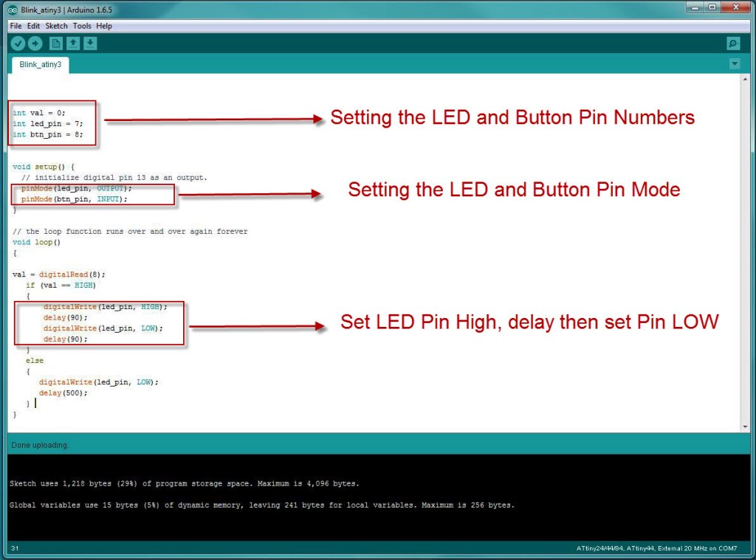Click the 'int btn_pin = 8;' line
This screenshot has height=560, width=756.
point(48,134)
